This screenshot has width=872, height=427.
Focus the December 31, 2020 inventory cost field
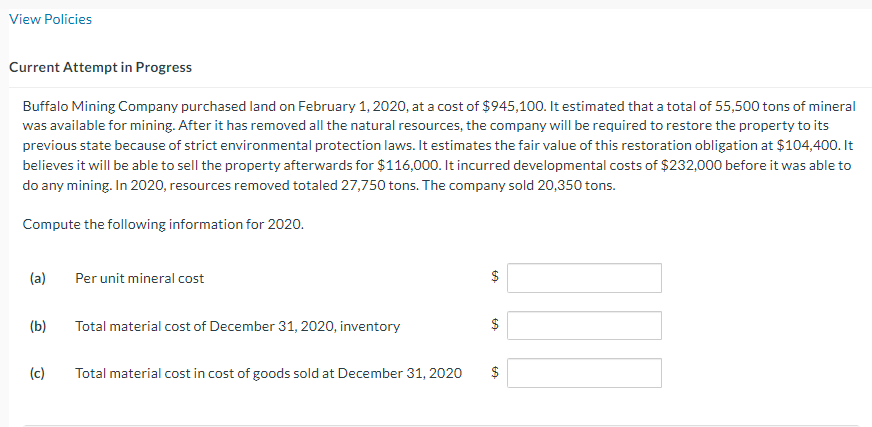pos(584,326)
